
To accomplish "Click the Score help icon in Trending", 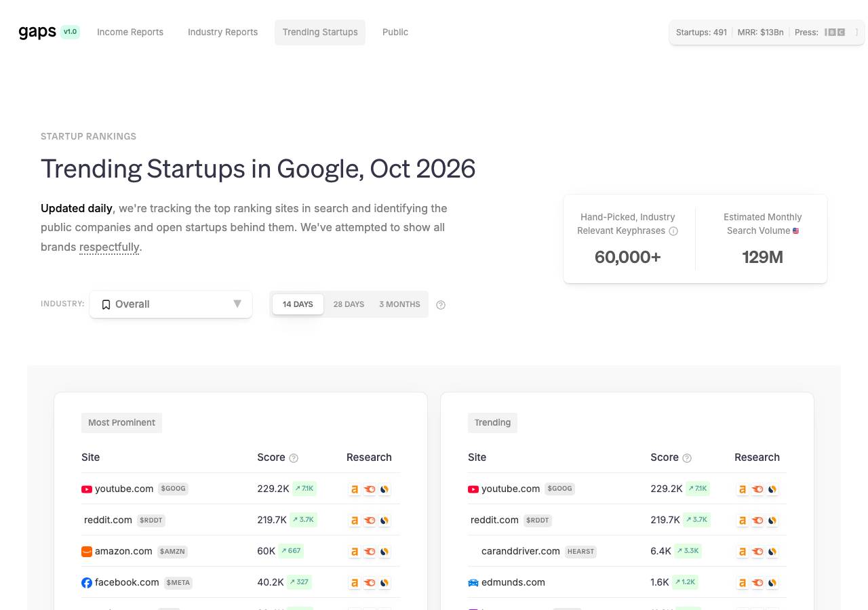I will (x=687, y=458).
